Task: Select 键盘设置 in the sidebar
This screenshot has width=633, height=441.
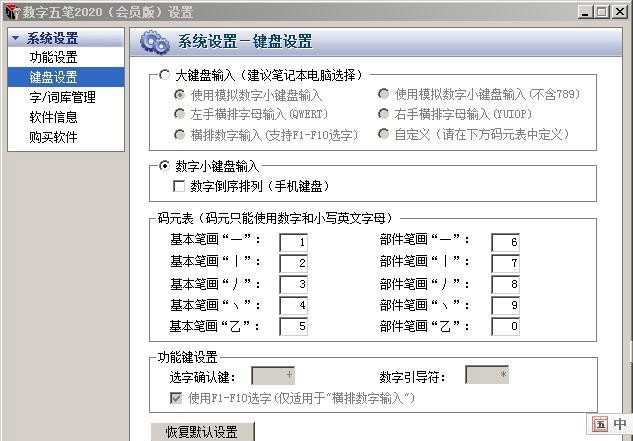Action: [66, 77]
